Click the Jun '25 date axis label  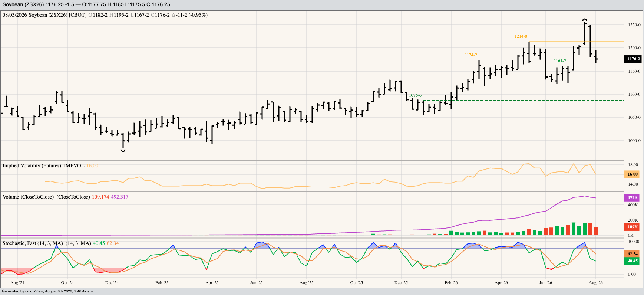(x=257, y=283)
